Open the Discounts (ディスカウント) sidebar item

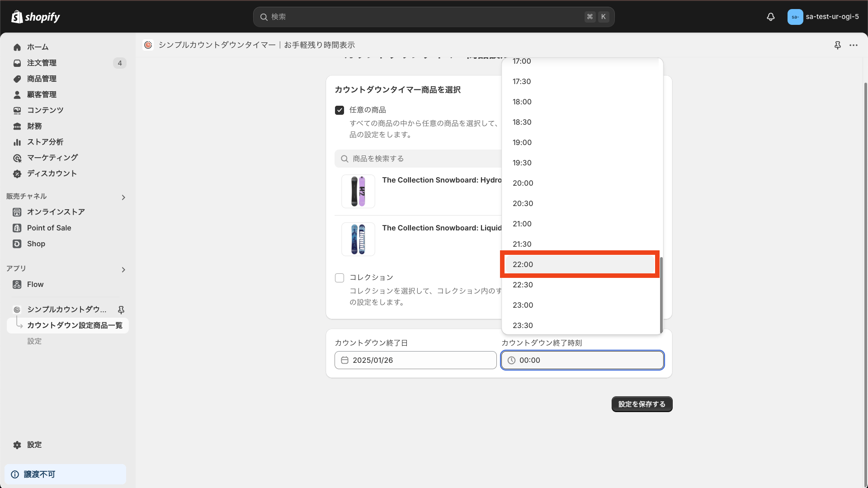click(52, 174)
